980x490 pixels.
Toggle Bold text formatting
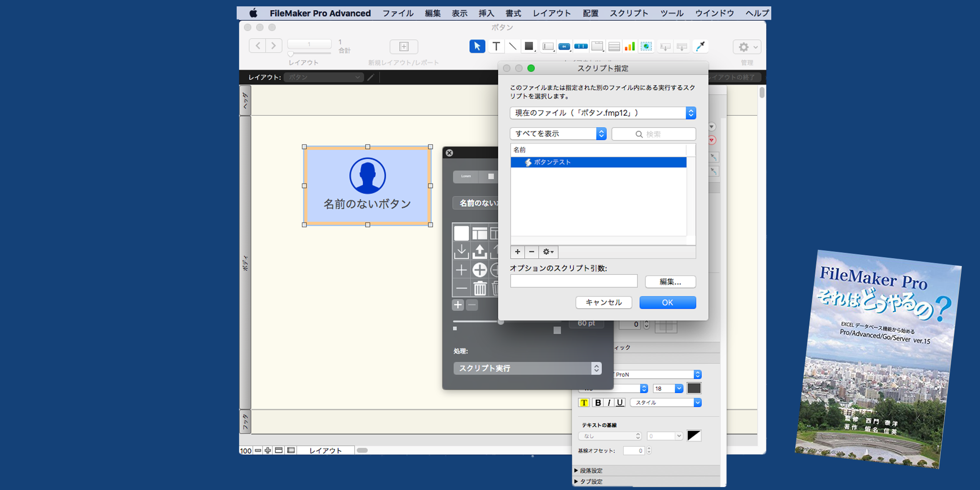597,403
